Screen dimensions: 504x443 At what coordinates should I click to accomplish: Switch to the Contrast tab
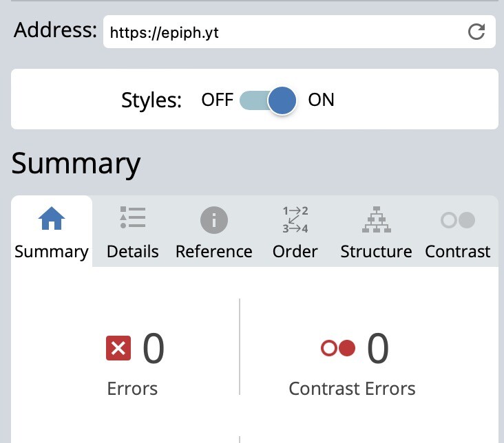[458, 232]
